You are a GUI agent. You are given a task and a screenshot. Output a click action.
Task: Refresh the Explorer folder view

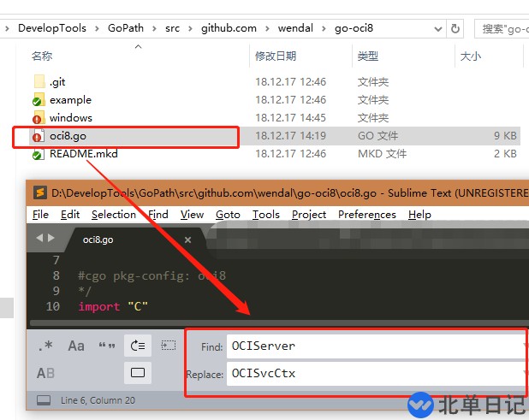pyautogui.click(x=455, y=28)
